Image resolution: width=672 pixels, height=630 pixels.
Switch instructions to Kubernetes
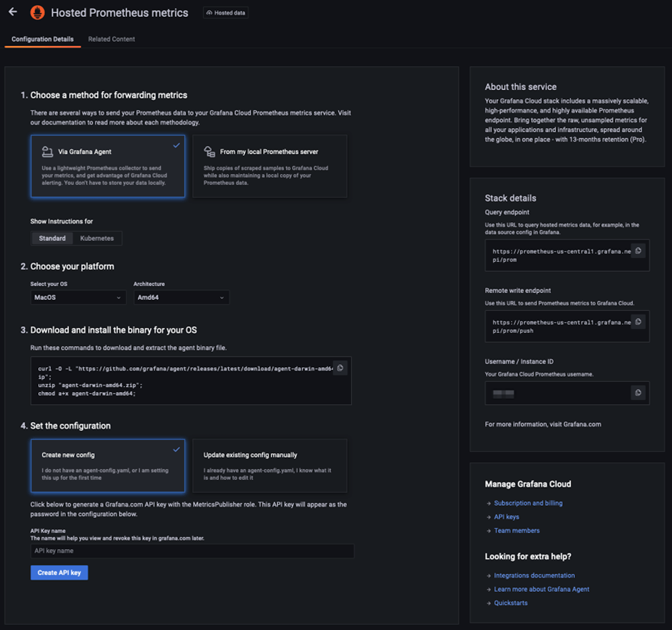pyautogui.click(x=97, y=238)
